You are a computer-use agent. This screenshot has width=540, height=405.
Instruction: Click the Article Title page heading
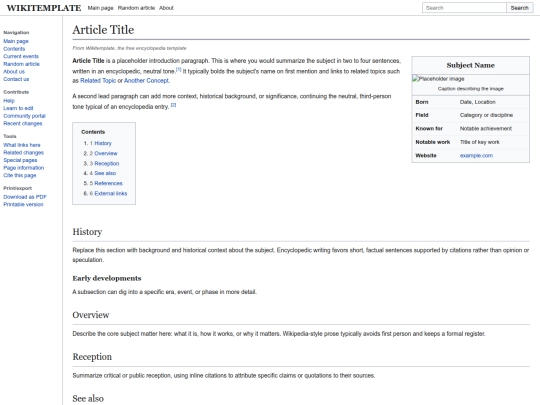coord(103,30)
